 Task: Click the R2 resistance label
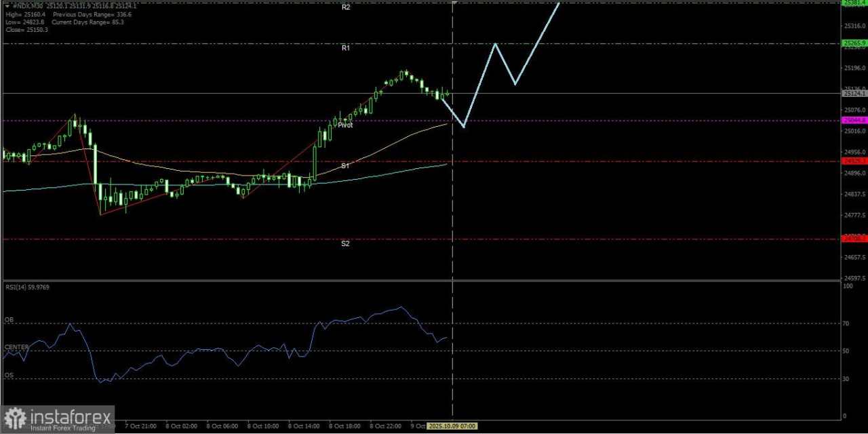[x=345, y=7]
